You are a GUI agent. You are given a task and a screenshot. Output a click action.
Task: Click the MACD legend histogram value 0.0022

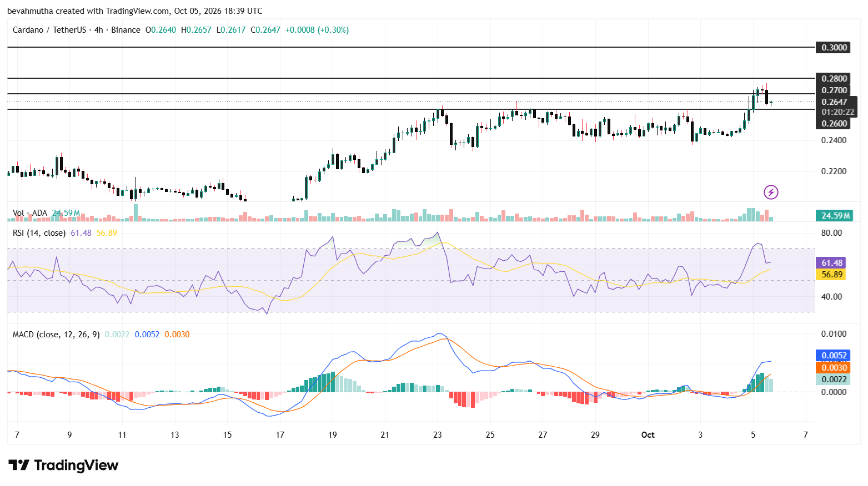click(117, 335)
